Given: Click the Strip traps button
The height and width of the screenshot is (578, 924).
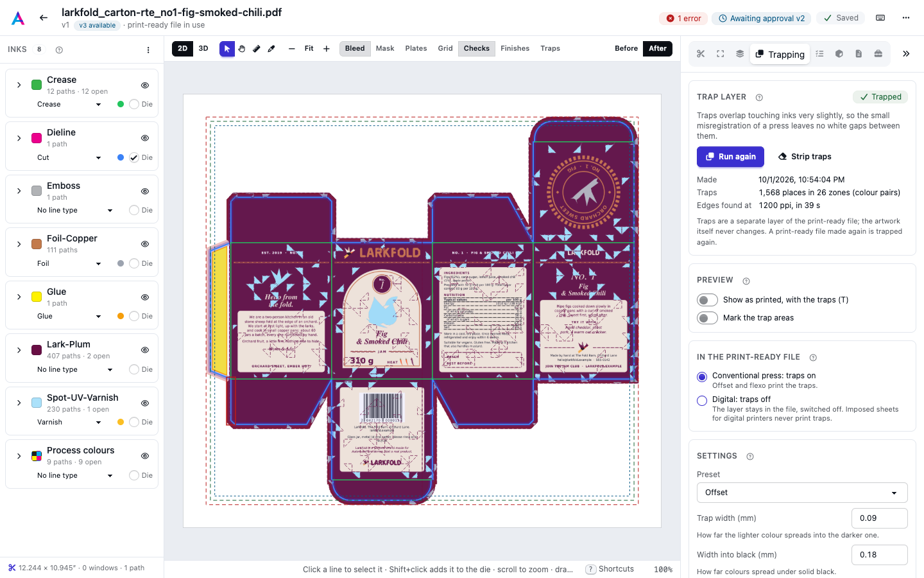Looking at the screenshot, I should point(805,157).
